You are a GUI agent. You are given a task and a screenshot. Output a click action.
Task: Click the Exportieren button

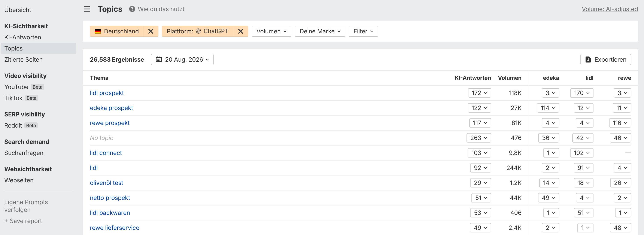click(x=605, y=59)
